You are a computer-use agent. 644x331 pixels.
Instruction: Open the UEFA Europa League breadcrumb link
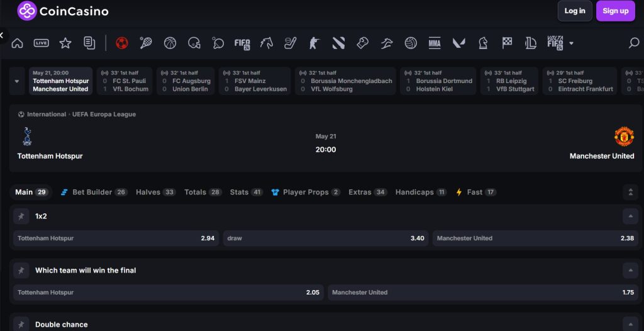[104, 115]
